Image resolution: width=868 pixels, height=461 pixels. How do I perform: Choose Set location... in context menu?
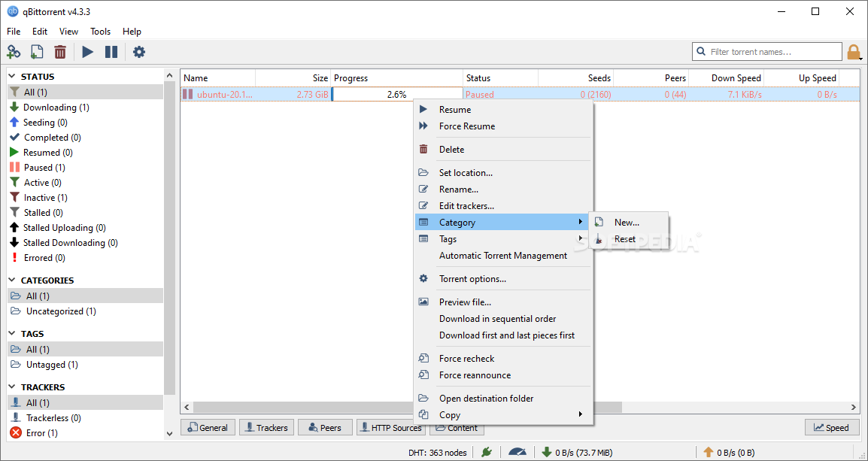click(x=503, y=173)
